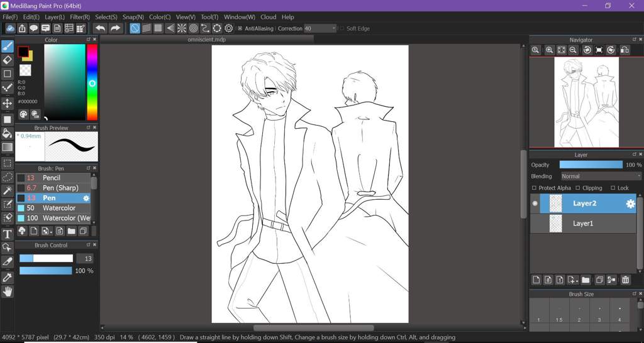Select the Text tool
Screen dimensions: 644x343
(x=7, y=234)
